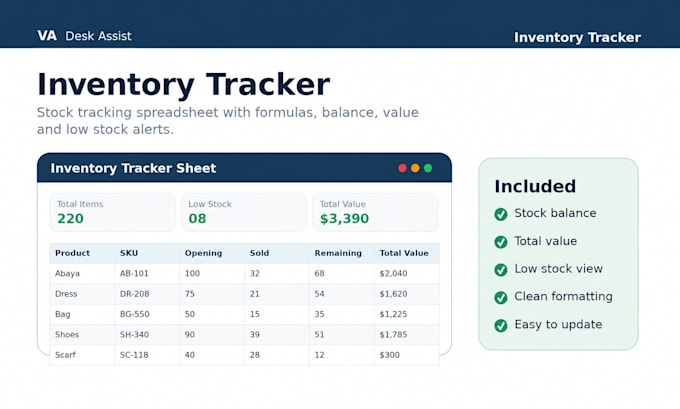Viewport: 680px width, 409px height.
Task: Click the Sold value 32 for Abaya
Action: [x=255, y=273]
